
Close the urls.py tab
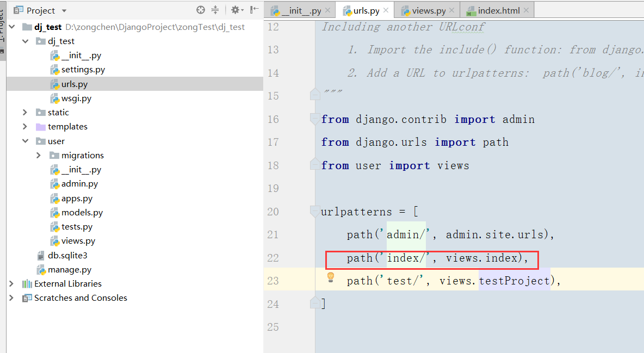pos(386,10)
